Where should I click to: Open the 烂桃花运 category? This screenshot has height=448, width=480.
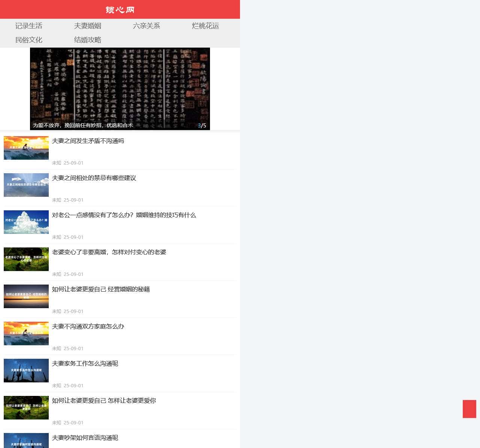205,26
